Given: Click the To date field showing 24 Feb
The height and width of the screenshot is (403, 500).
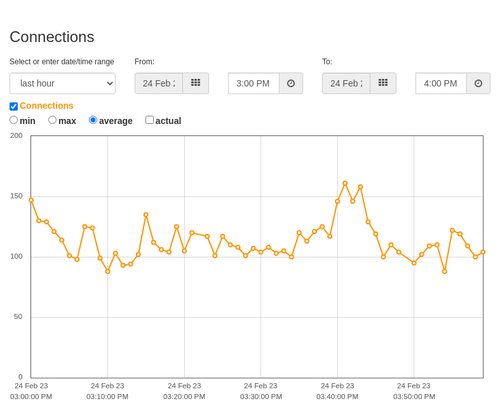Looking at the screenshot, I should tap(346, 83).
